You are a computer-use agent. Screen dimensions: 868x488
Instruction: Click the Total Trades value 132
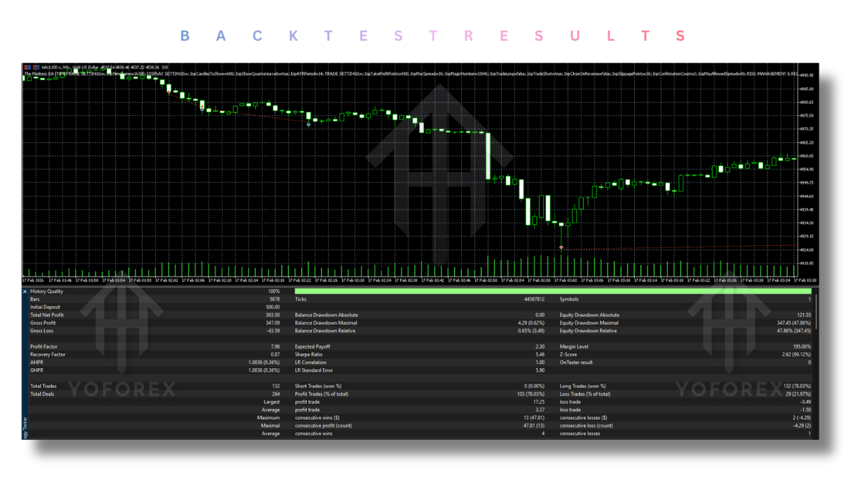(276, 386)
